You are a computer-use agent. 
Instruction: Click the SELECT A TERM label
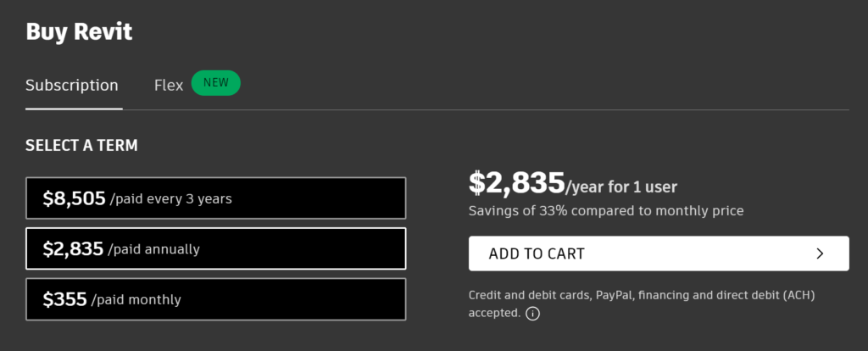[x=81, y=146]
